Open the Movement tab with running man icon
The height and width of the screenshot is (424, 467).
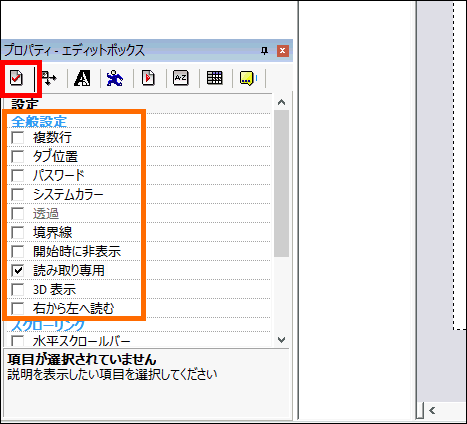[x=115, y=78]
